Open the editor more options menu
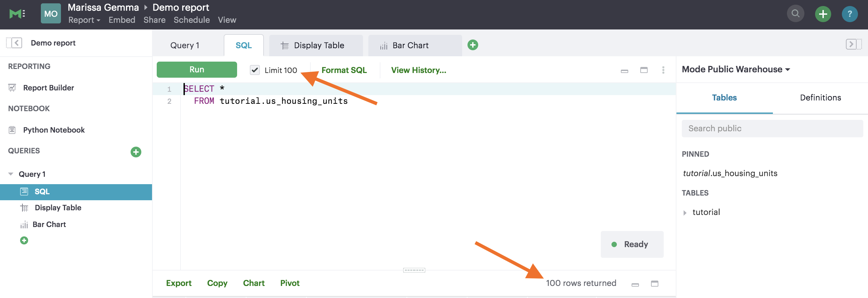868x298 pixels. [x=663, y=70]
